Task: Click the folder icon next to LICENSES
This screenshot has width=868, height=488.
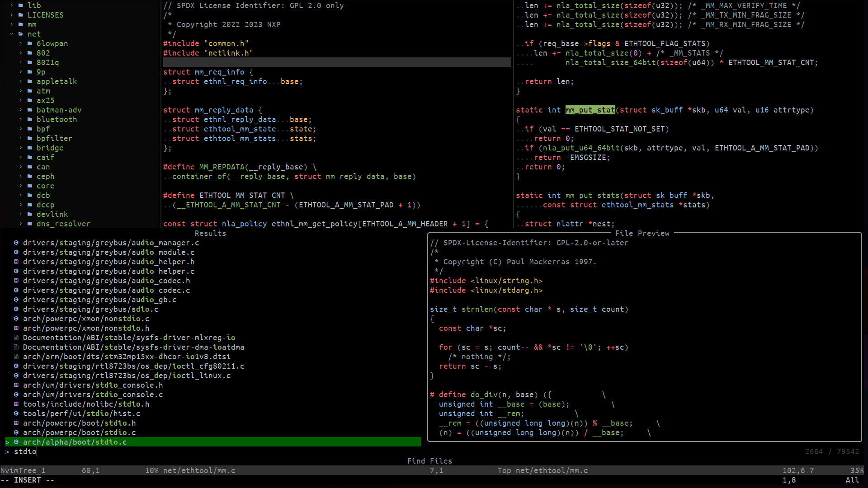Action: click(x=21, y=15)
